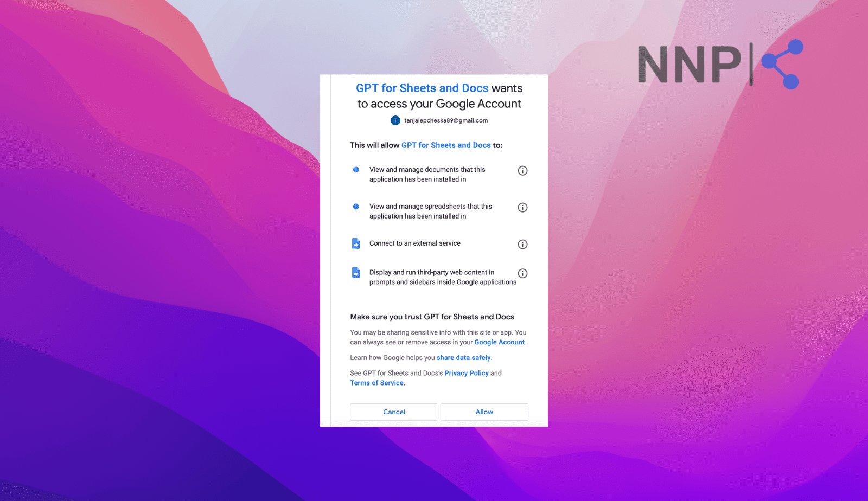
Task: Open the Terms of Service link
Action: pyautogui.click(x=377, y=383)
